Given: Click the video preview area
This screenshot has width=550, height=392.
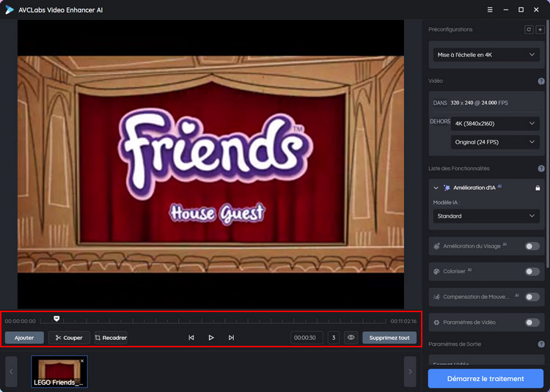Looking at the screenshot, I should click(210, 164).
